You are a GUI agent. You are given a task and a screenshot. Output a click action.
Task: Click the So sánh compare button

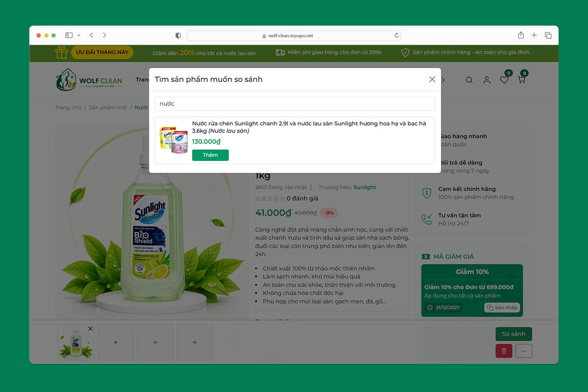pos(514,334)
